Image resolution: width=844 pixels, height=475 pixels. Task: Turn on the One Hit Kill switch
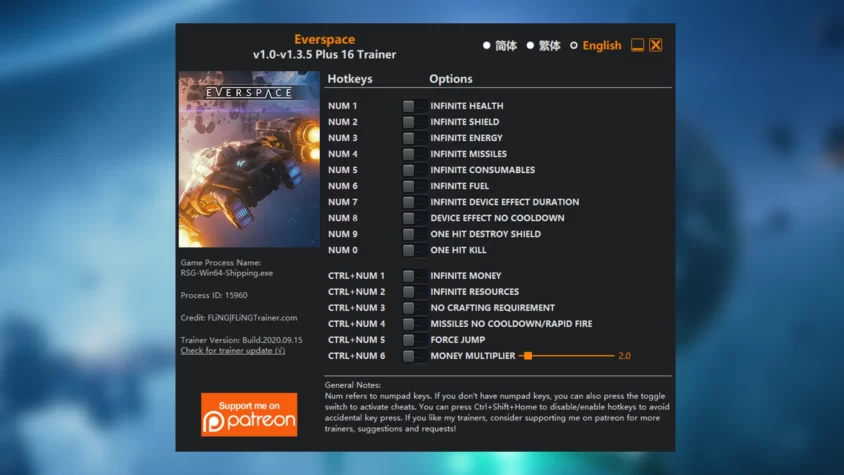tap(414, 250)
